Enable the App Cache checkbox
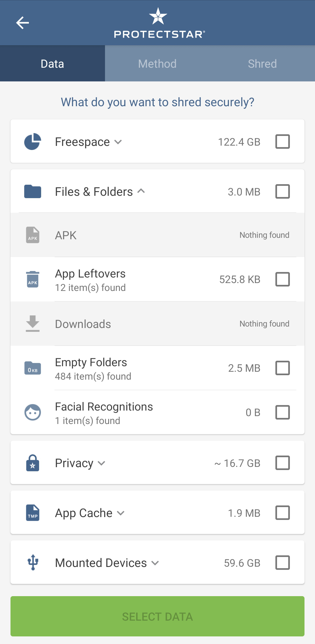Image resolution: width=315 pixels, height=644 pixels. tap(283, 513)
